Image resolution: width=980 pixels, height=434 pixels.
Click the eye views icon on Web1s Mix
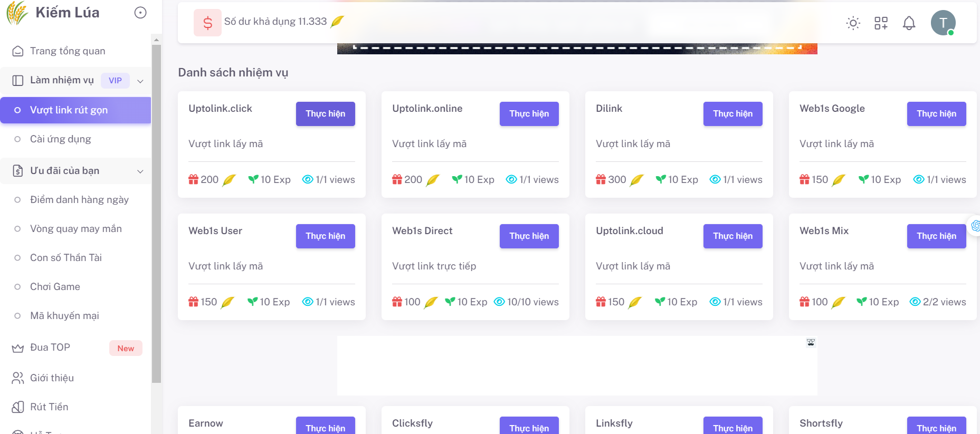point(915,302)
